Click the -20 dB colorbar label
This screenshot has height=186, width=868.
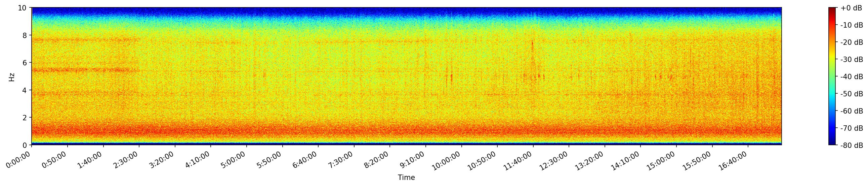coord(852,42)
